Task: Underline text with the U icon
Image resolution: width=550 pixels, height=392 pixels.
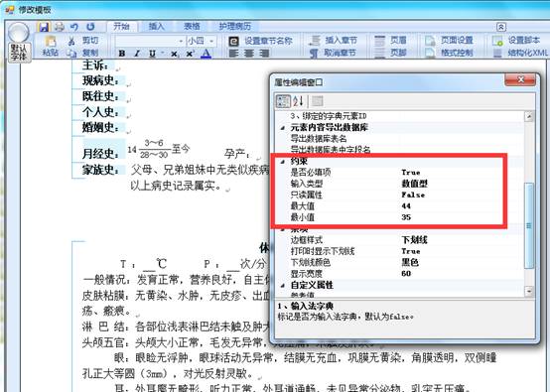Action: coord(152,54)
